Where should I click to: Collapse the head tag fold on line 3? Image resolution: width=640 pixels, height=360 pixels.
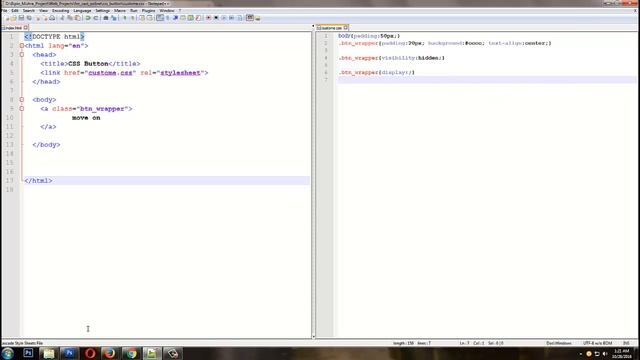point(22,55)
